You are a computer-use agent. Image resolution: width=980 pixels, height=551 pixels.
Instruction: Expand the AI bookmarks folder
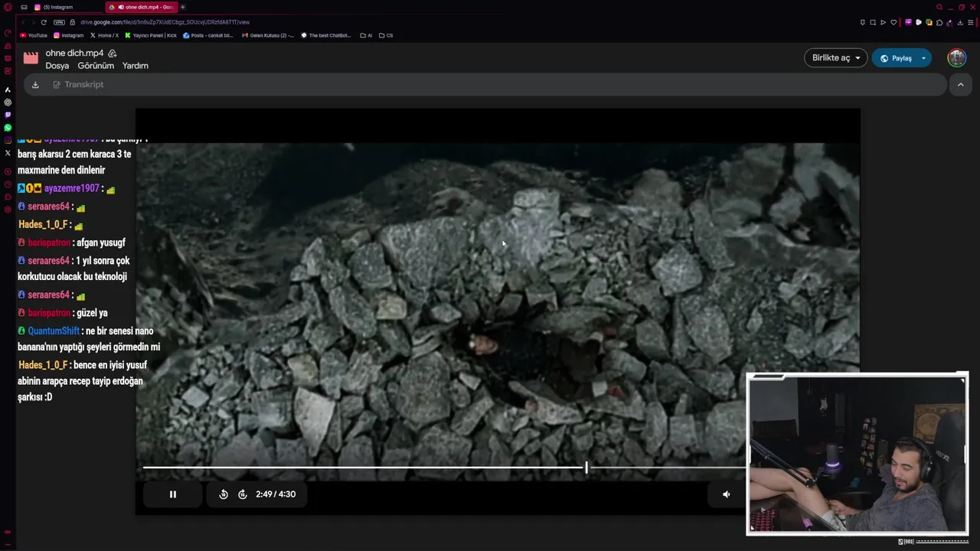point(366,35)
